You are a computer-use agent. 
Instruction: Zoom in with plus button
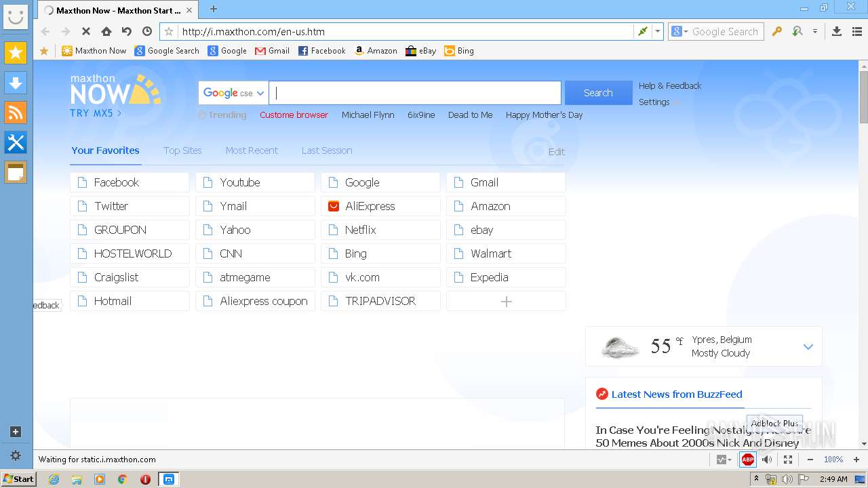[x=856, y=460]
